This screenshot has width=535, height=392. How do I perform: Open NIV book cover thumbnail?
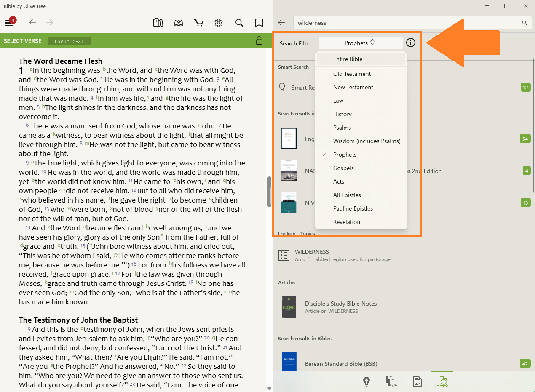(x=289, y=203)
